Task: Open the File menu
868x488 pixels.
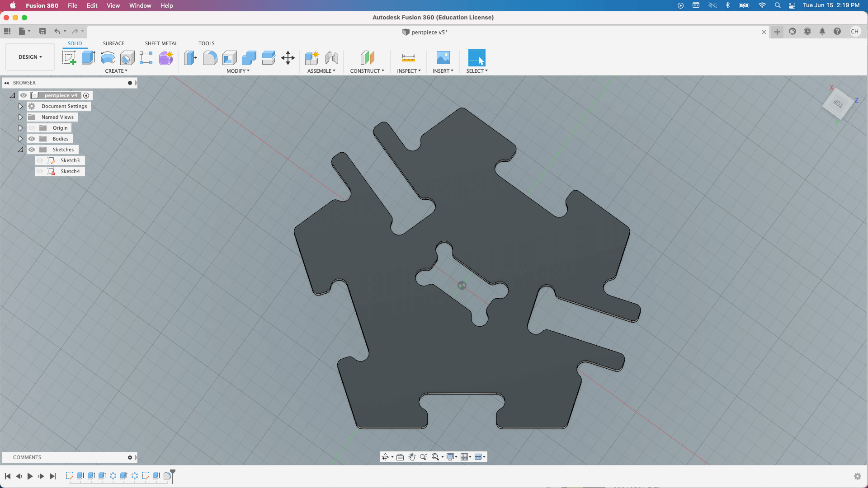Action: 72,5
